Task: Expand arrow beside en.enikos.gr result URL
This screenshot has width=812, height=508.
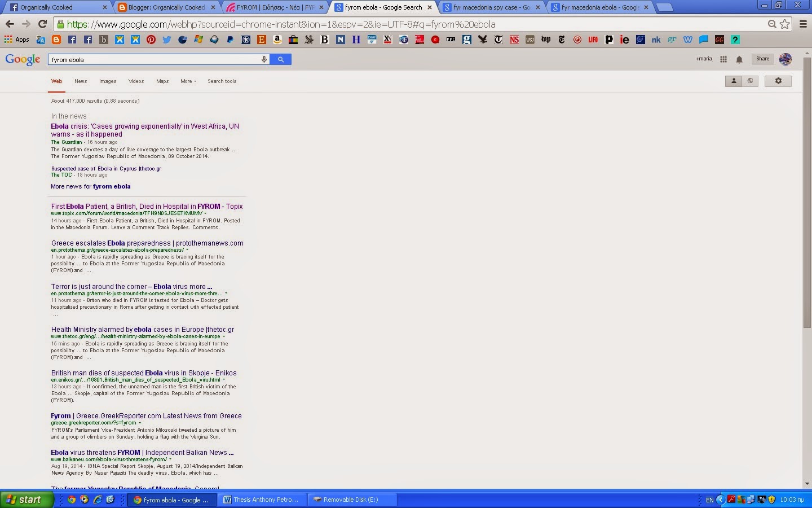Action: click(224, 380)
